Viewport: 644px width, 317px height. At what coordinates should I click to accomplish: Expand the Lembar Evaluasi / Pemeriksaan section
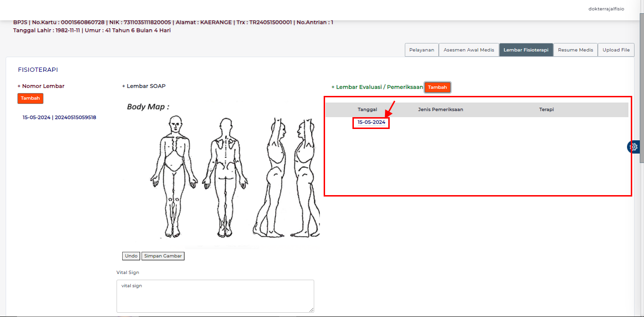point(378,86)
